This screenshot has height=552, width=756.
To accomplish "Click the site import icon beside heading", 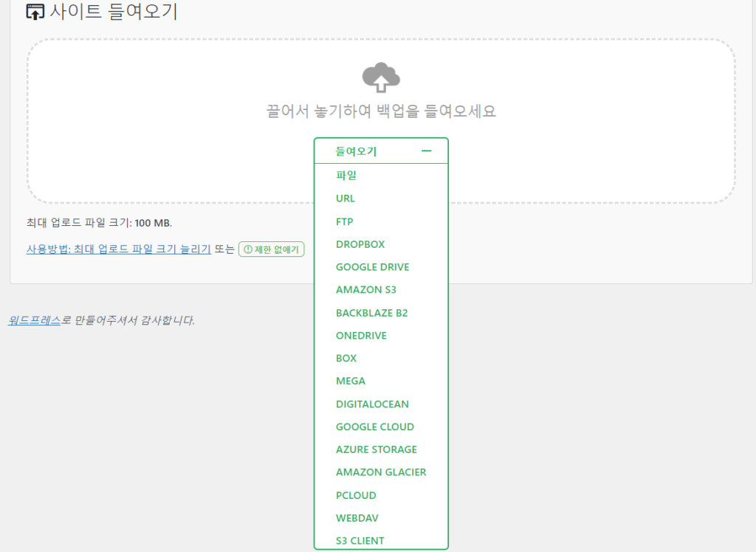I will point(35,12).
